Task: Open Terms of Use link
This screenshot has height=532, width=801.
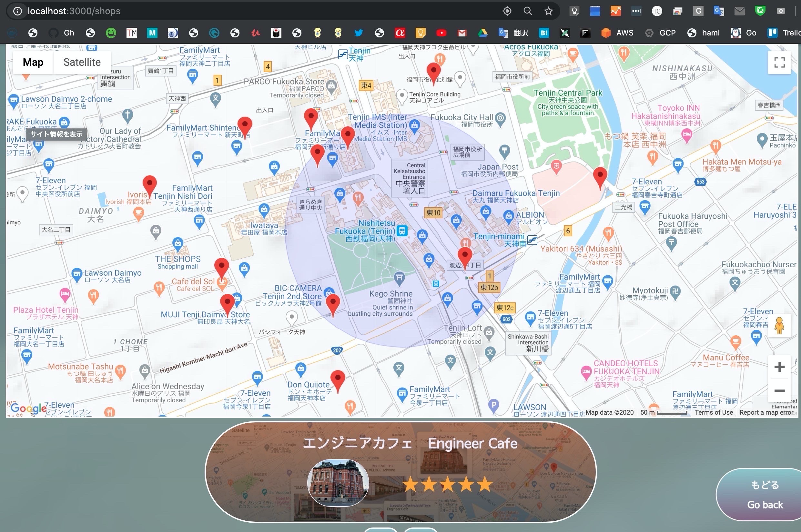Action: point(714,412)
